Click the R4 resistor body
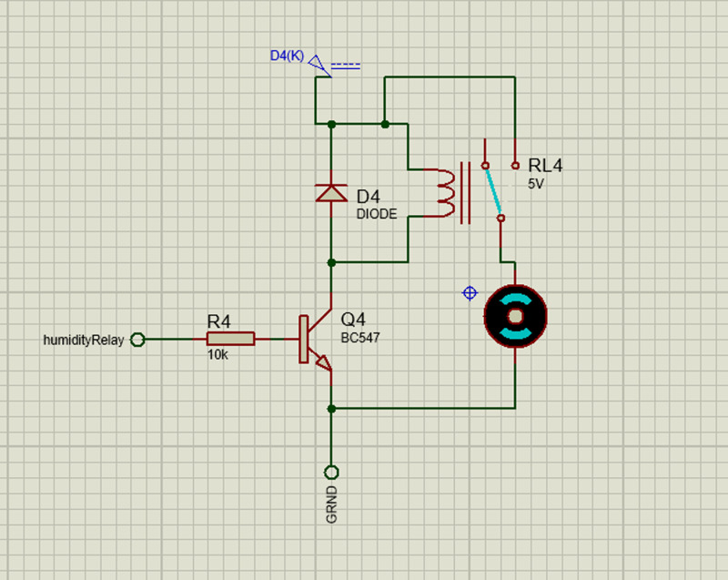 [231, 339]
